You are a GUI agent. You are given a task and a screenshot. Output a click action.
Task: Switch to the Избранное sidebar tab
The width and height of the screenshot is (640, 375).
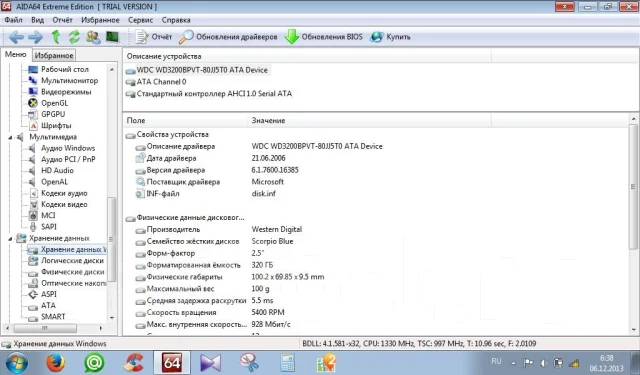[54, 55]
